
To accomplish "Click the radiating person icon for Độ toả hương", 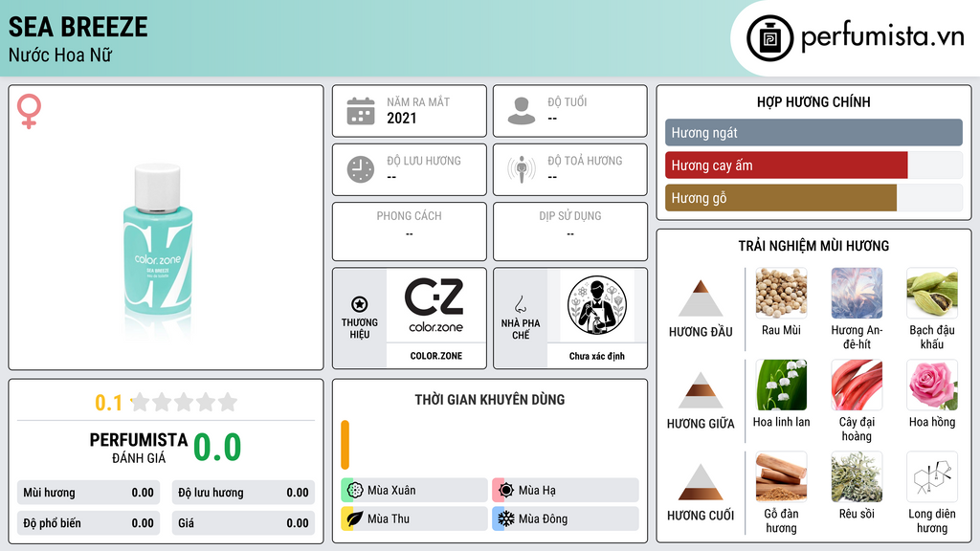I will coord(522,169).
